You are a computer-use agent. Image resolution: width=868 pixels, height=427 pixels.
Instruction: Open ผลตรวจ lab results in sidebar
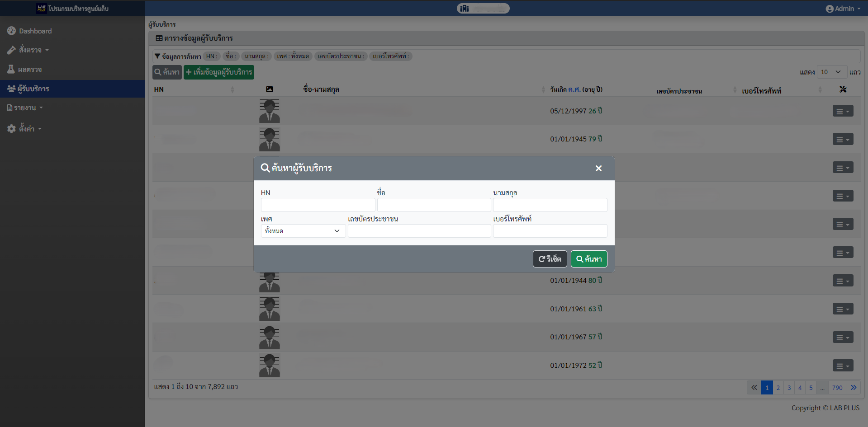pyautogui.click(x=30, y=70)
